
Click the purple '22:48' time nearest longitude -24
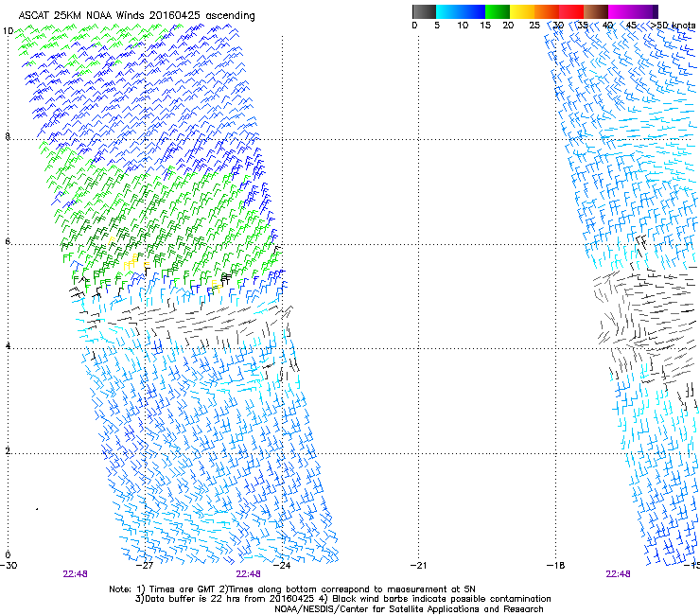(248, 574)
